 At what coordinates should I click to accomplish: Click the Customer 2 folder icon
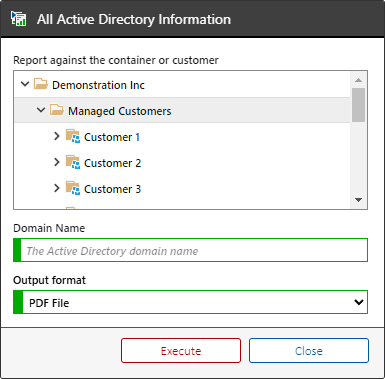point(73,162)
